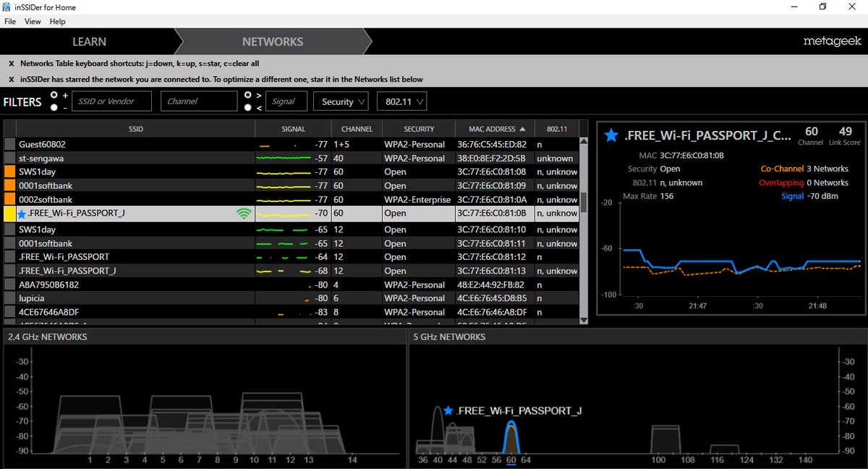868x469 pixels.
Task: Click the Overlapping 0 Networks label
Action: coord(804,183)
